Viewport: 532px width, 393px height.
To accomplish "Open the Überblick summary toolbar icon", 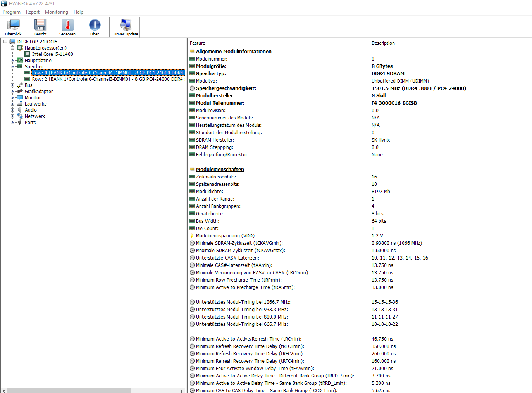I will pos(13,27).
